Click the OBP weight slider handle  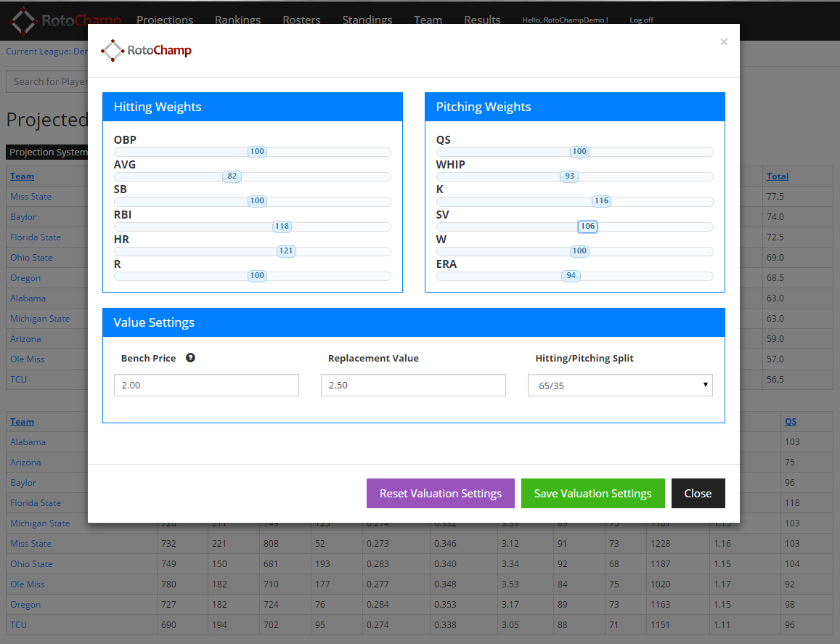pos(257,152)
